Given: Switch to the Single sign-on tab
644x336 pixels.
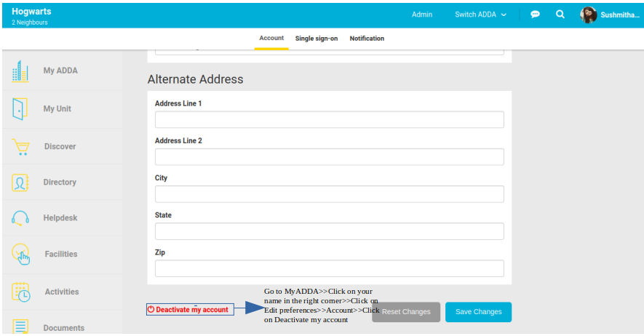Looking at the screenshot, I should (317, 39).
